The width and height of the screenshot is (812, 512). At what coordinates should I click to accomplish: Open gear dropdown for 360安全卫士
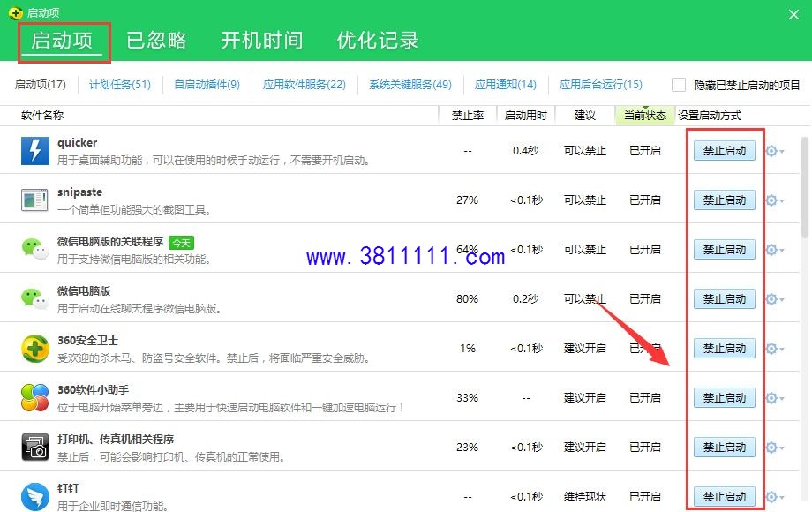[775, 349]
